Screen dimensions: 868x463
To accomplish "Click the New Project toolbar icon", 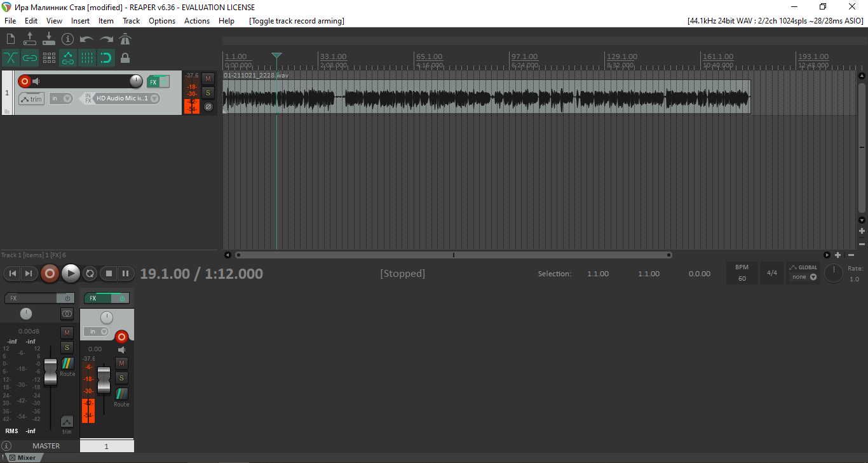I will tap(11, 39).
